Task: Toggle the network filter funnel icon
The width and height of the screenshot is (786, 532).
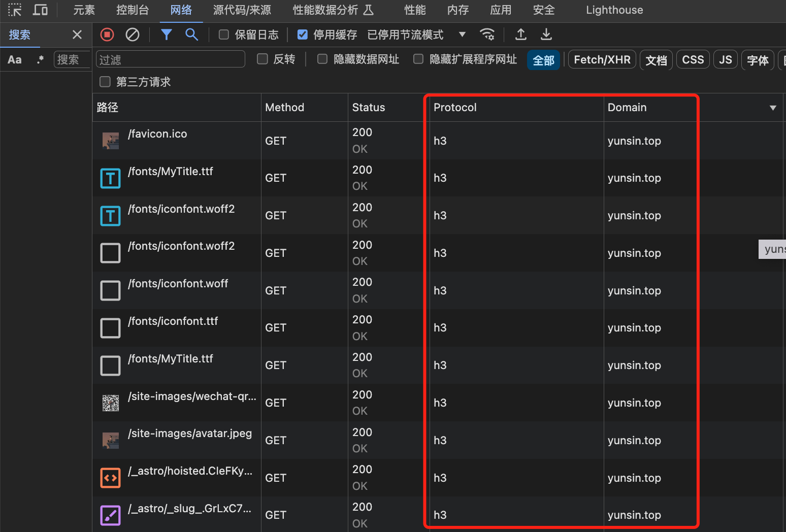Action: pos(167,35)
